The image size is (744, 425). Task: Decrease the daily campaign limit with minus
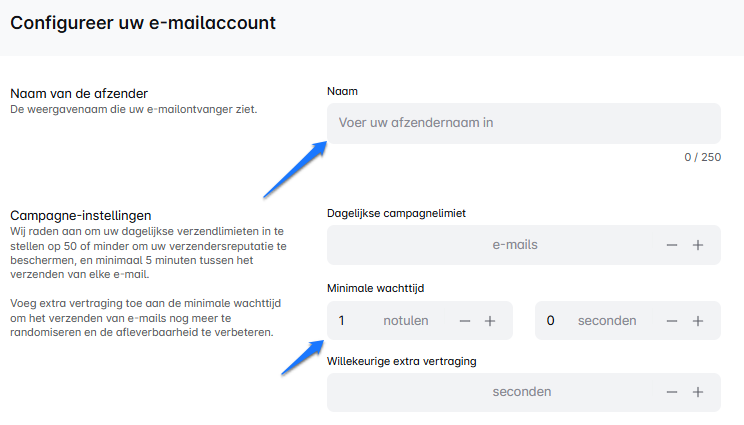(672, 245)
